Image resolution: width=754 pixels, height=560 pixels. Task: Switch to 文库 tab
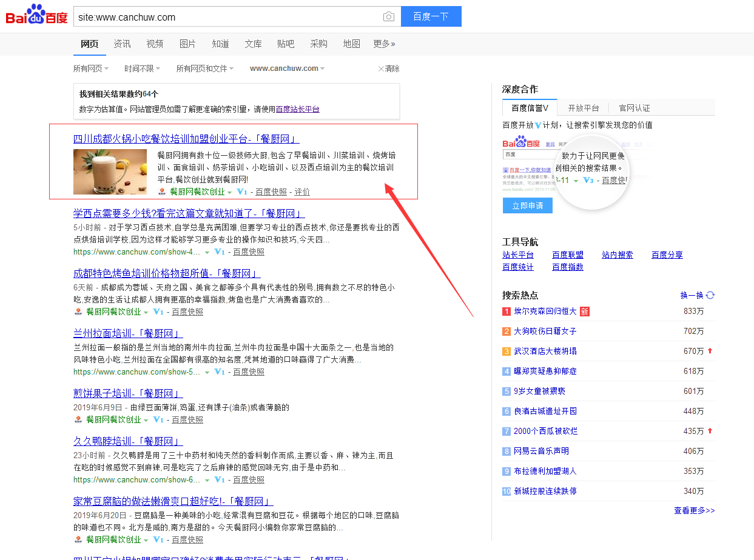253,44
